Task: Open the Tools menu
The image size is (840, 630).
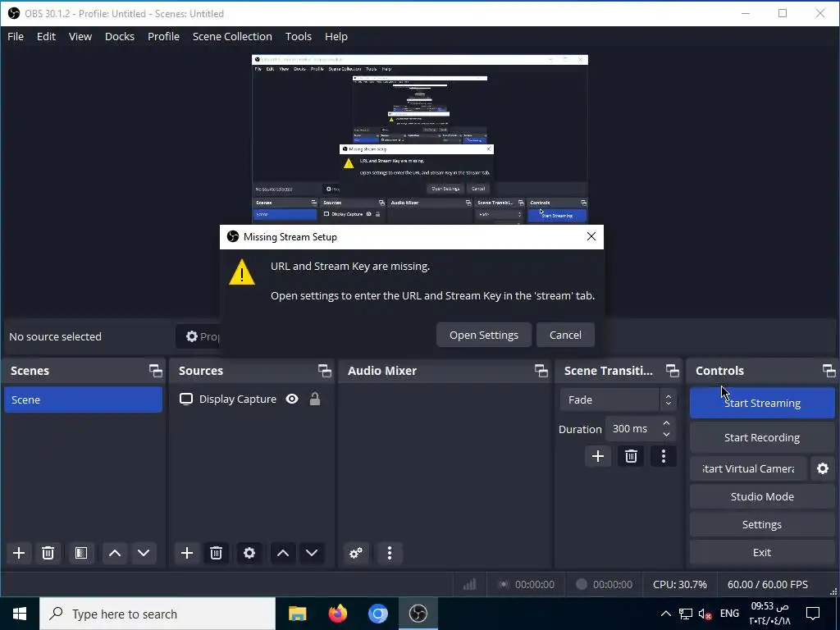Action: click(x=299, y=36)
